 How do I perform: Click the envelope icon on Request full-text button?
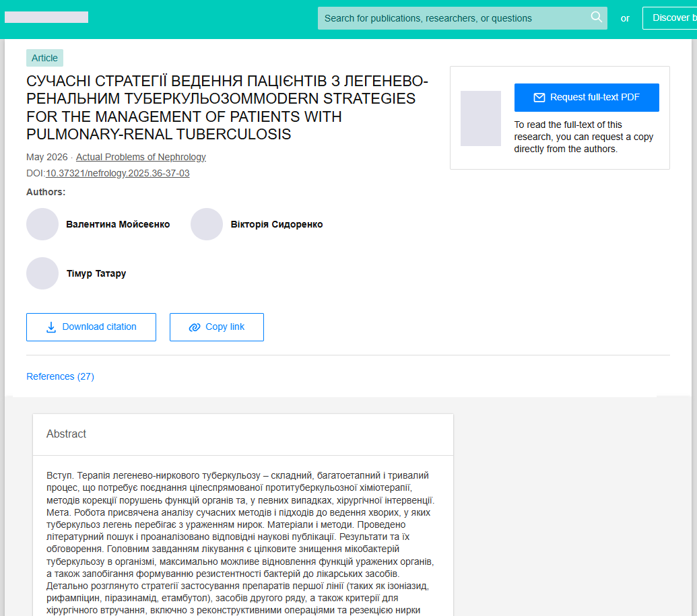tap(539, 98)
